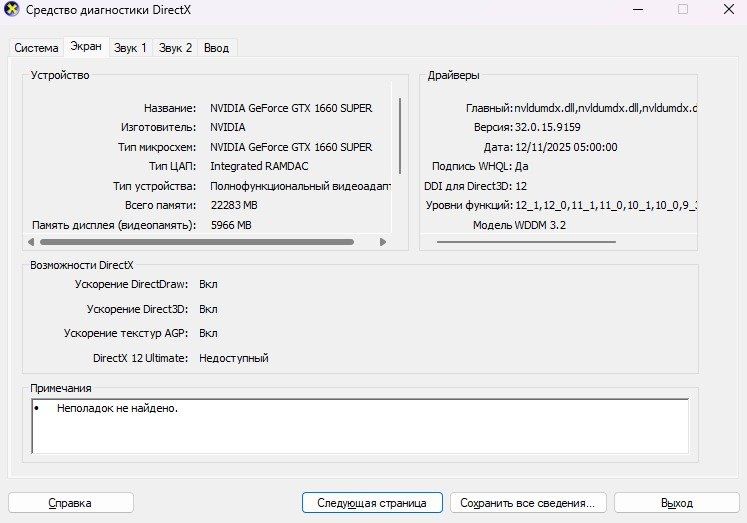
Task: Click the 5966 MB video memory value
Action: [231, 225]
